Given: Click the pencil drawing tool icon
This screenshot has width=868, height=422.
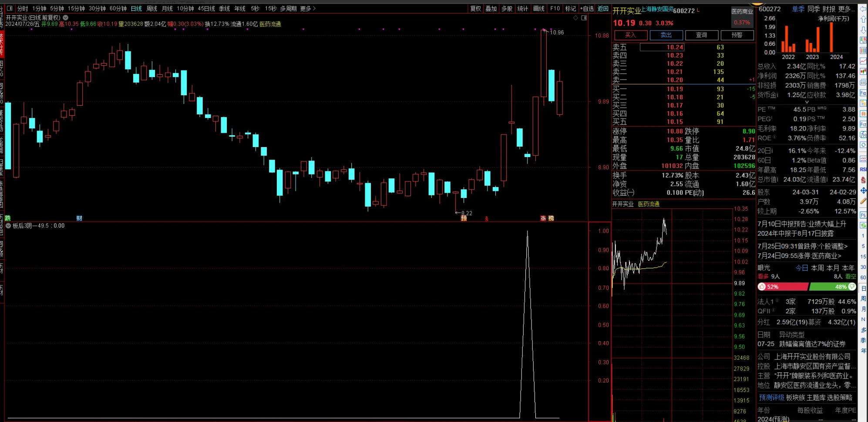Looking at the screenshot, I should pyautogui.click(x=863, y=201).
